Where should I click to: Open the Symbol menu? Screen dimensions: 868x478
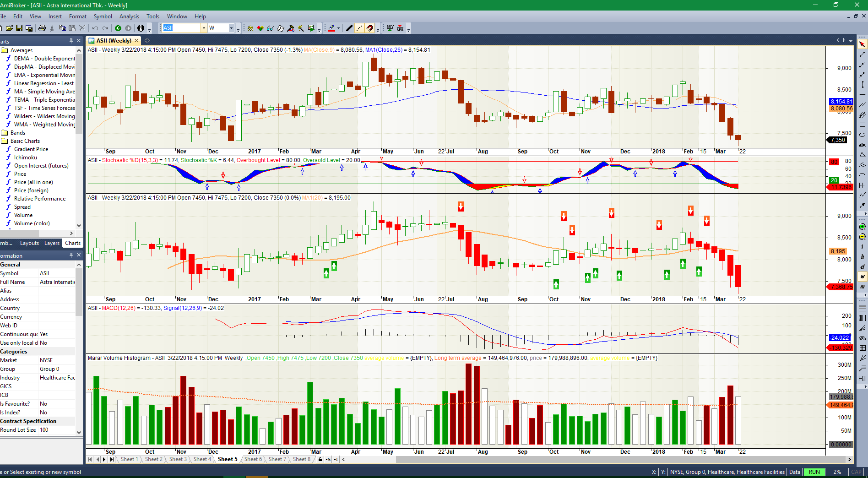[x=103, y=16]
